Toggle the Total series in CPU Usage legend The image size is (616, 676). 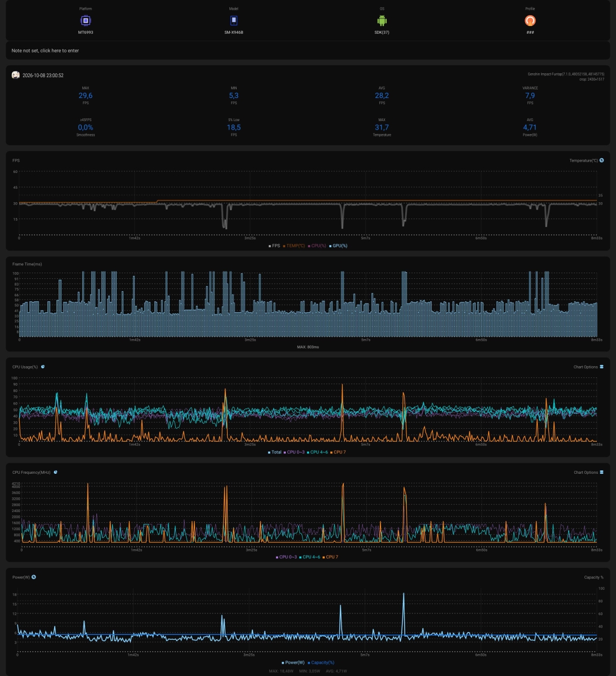(x=274, y=452)
